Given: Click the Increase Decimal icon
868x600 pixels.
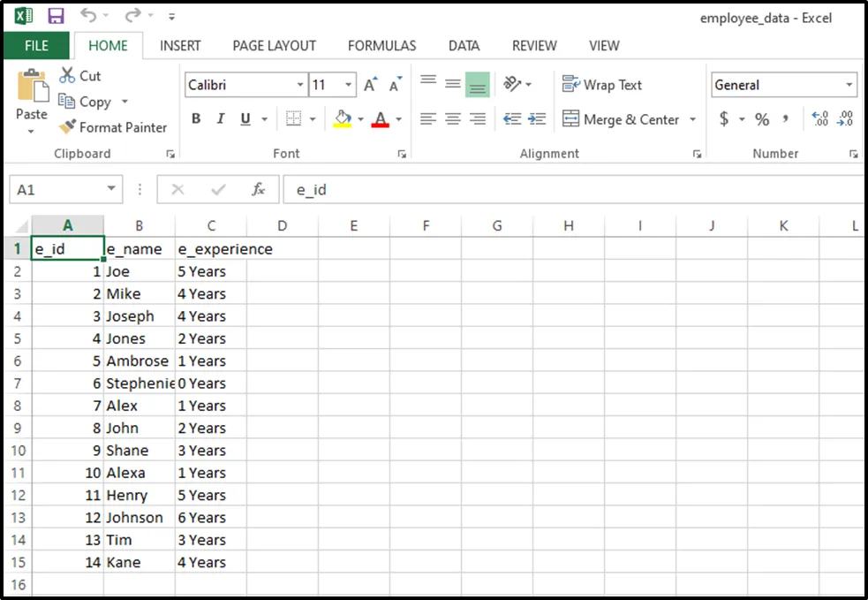Looking at the screenshot, I should (819, 119).
